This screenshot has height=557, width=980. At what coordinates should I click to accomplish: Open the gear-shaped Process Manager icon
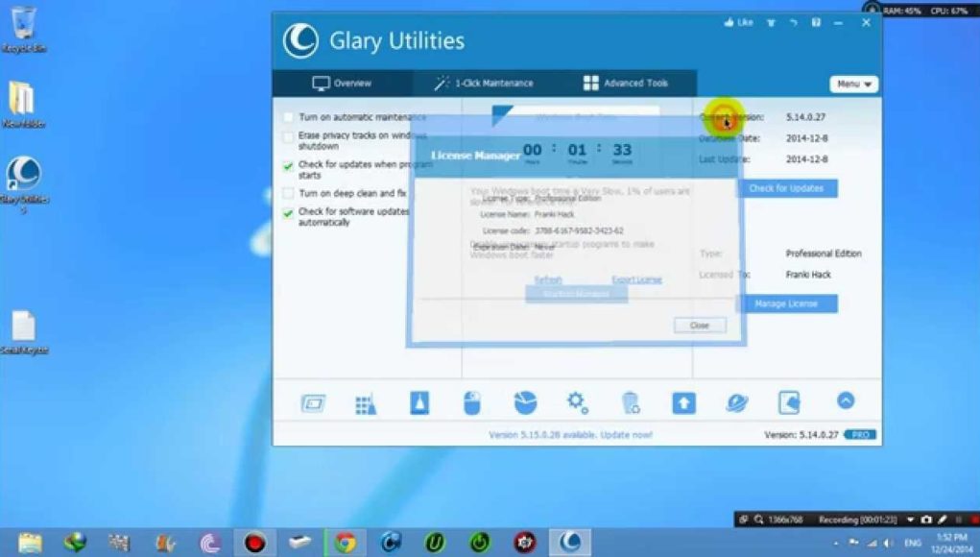[577, 402]
